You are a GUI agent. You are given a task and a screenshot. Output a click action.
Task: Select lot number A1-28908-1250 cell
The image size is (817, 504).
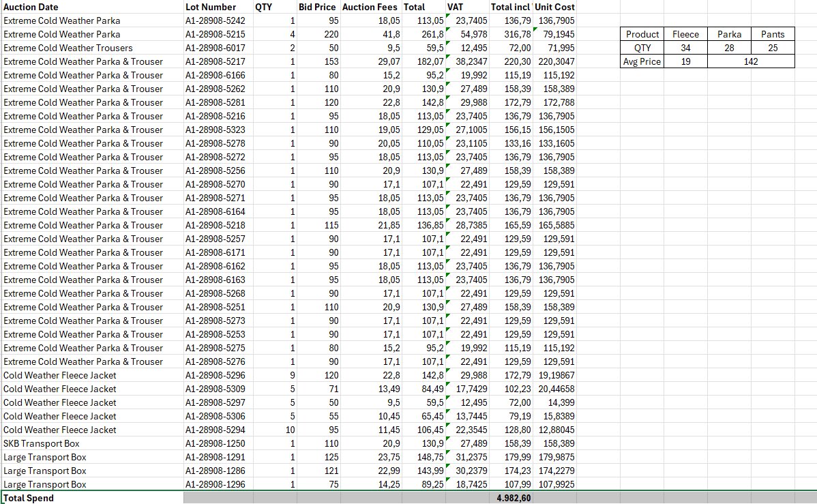click(x=218, y=443)
